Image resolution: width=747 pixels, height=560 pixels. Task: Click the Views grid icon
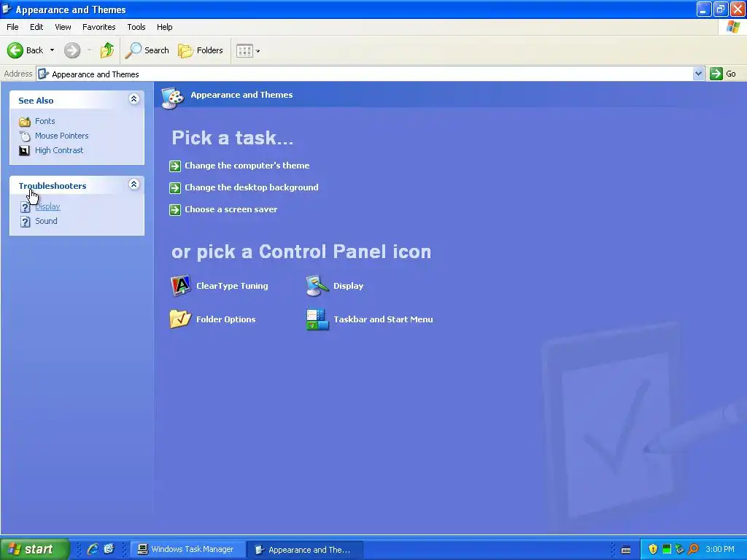[x=244, y=50]
